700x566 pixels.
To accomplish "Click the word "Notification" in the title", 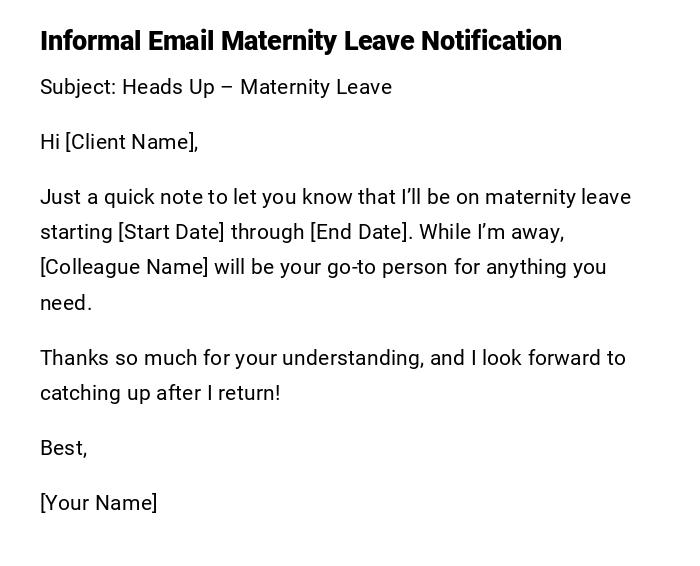I will (x=491, y=41).
